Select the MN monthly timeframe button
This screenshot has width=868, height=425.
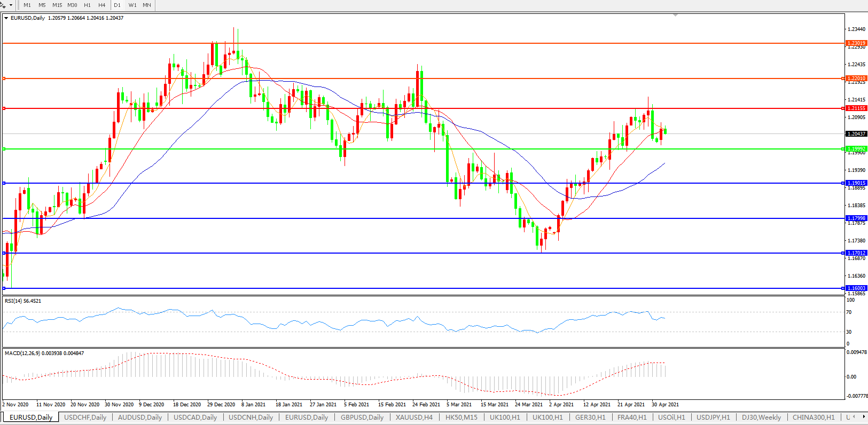[147, 5]
